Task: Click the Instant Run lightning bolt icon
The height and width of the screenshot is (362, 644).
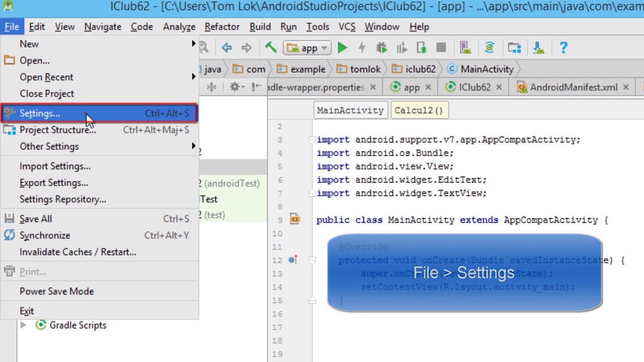Action: (x=362, y=48)
